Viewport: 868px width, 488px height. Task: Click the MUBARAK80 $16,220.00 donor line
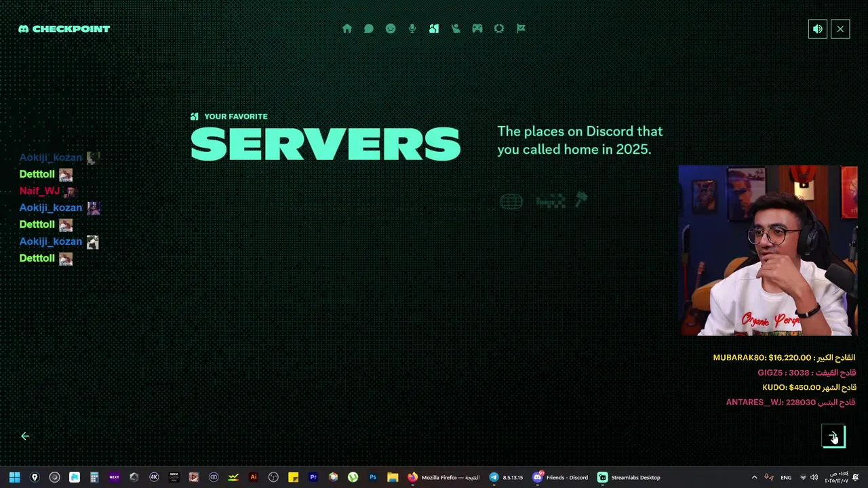784,358
